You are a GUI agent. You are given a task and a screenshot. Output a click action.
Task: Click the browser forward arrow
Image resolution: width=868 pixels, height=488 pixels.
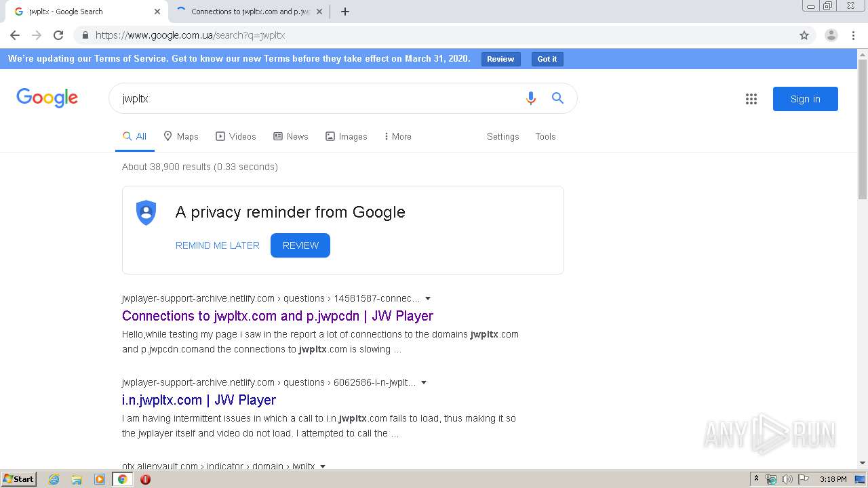[x=37, y=35]
